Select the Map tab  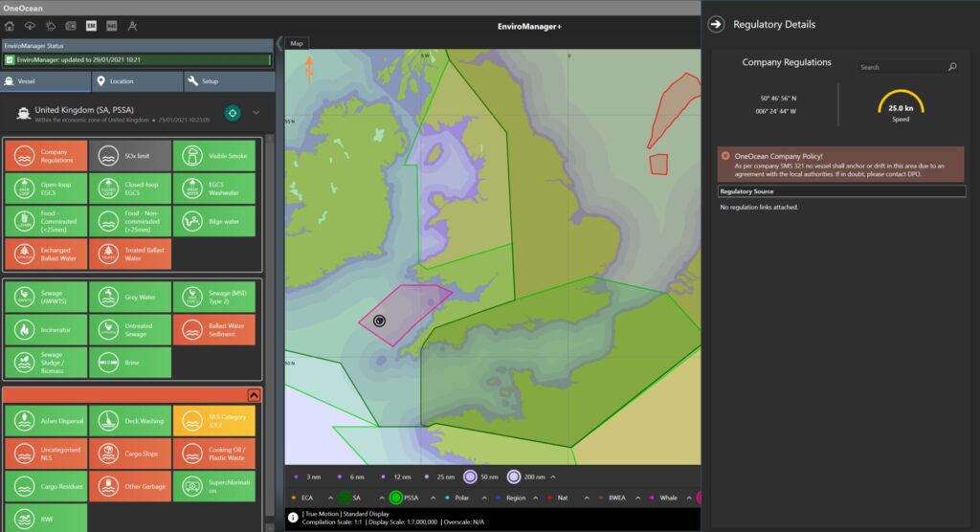(297, 43)
